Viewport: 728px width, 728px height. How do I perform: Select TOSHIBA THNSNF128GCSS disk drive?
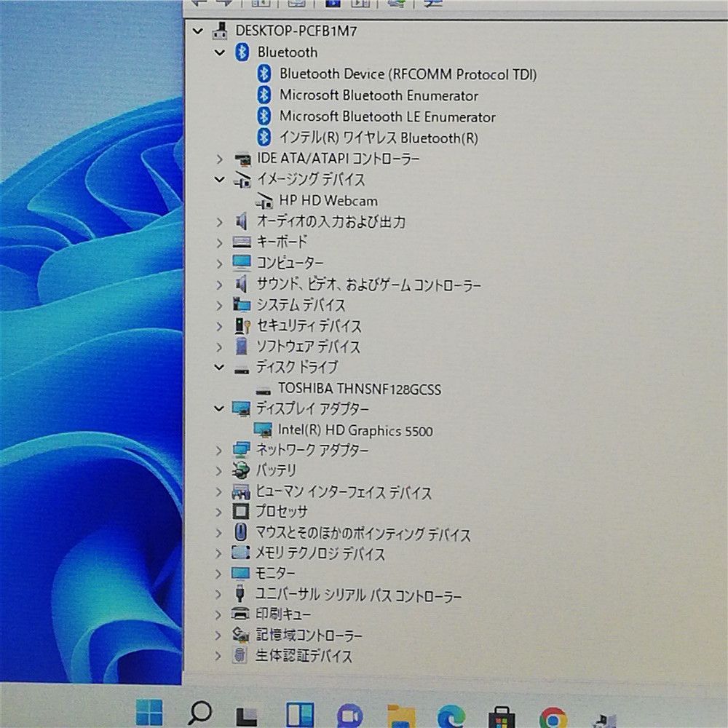click(x=360, y=389)
